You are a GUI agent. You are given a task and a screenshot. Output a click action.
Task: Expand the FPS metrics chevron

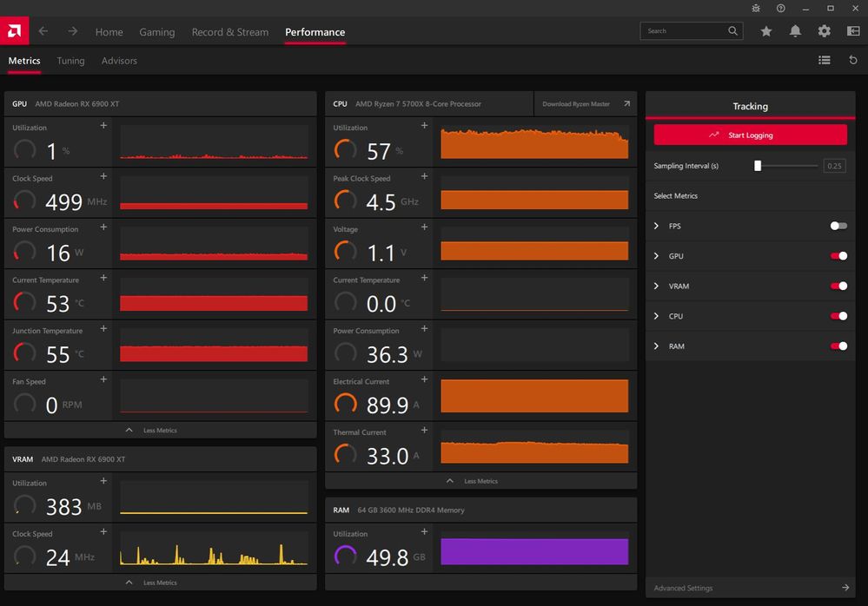(657, 226)
